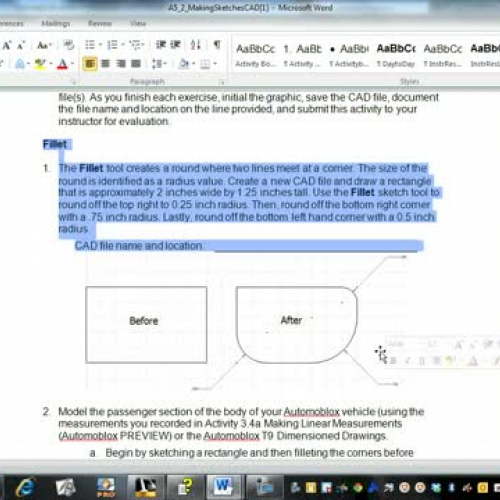
Task: Apply bullet list formatting
Action: (x=90, y=45)
